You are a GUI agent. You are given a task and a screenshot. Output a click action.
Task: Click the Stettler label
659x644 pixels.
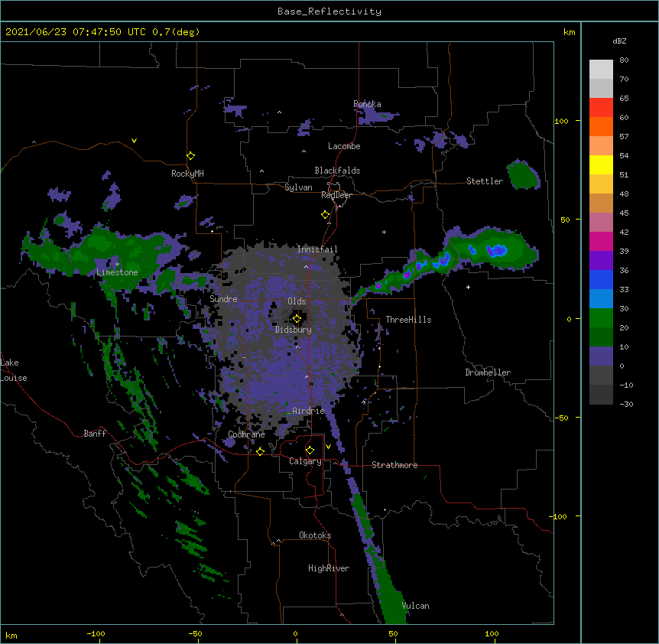point(485,181)
